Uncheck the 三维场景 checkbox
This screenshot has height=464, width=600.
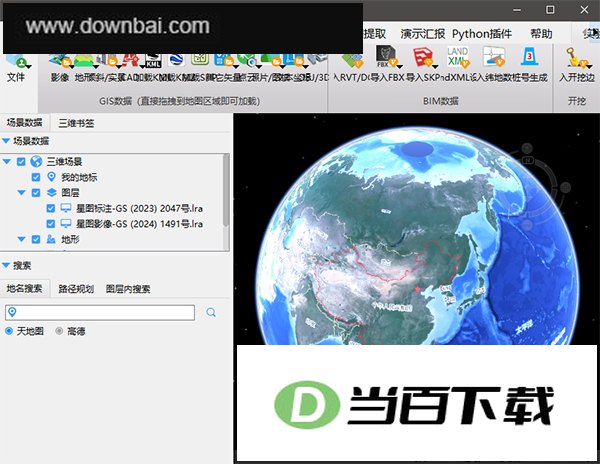[21, 161]
